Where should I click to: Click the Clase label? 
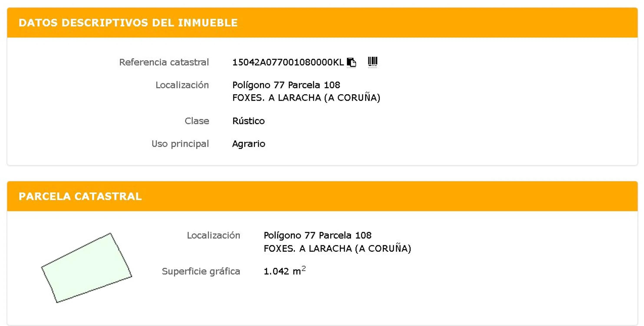[x=197, y=121]
